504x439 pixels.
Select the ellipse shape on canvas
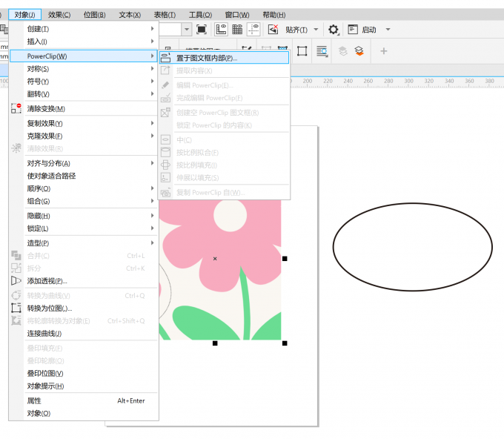[412, 247]
